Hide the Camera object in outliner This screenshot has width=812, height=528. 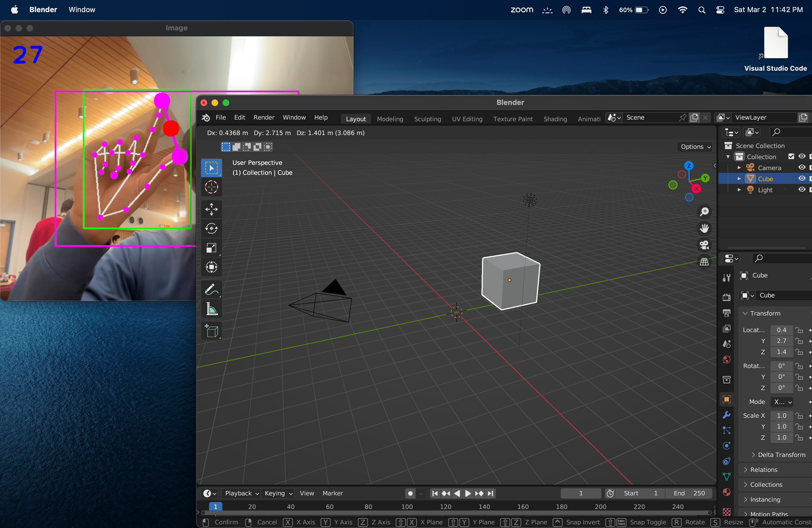[x=802, y=167]
